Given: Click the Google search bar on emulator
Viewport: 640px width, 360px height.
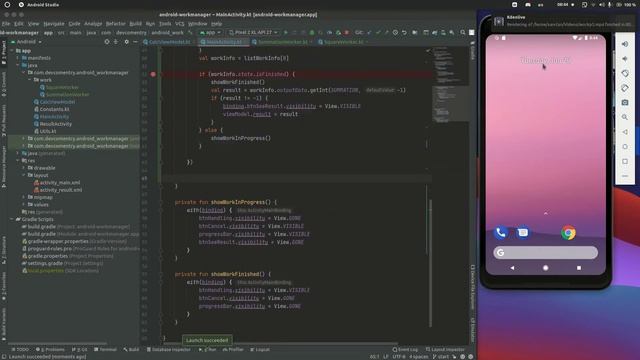Looking at the screenshot, I should pyautogui.click(x=545, y=253).
